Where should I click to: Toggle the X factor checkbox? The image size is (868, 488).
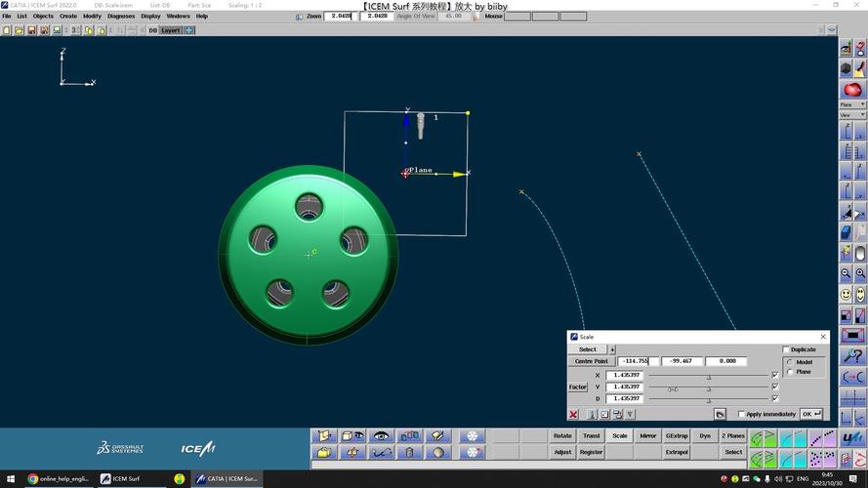775,375
